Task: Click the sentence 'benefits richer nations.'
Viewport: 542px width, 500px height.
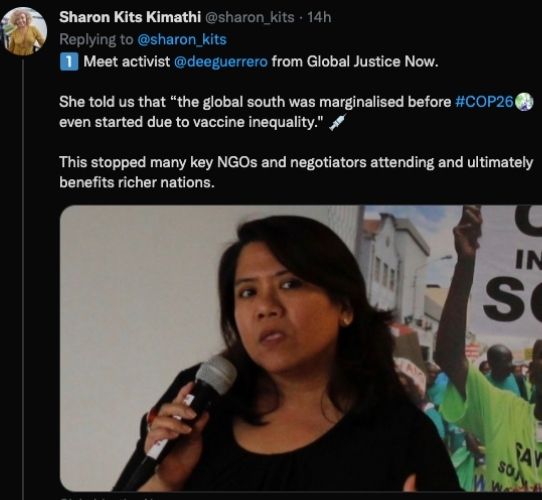Action: [x=137, y=183]
